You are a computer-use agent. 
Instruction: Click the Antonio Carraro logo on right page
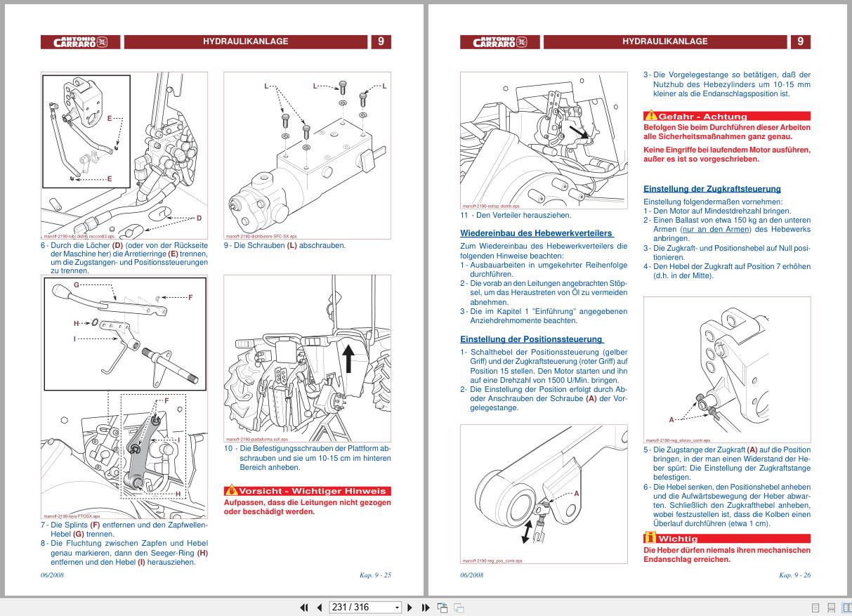pos(500,42)
